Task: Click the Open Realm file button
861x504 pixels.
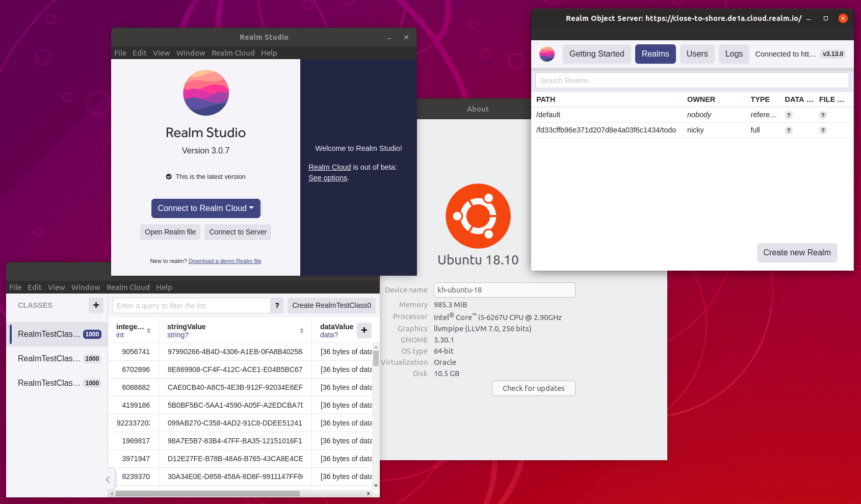Action: pos(170,232)
